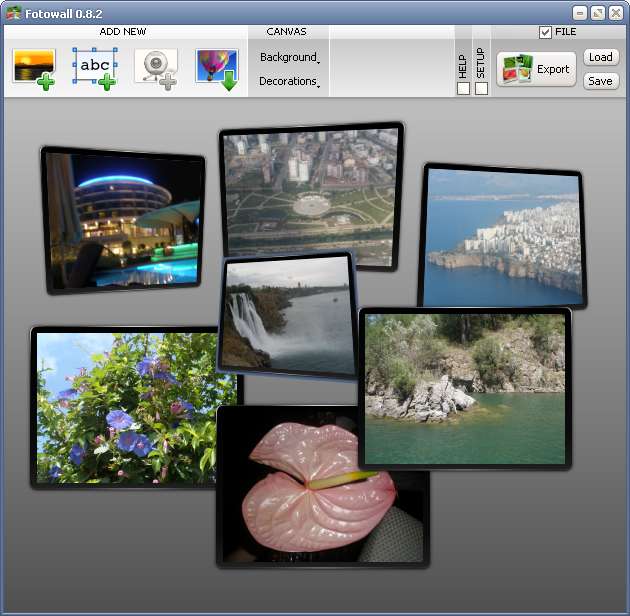Click the Save button
This screenshot has width=630, height=616.
point(601,81)
